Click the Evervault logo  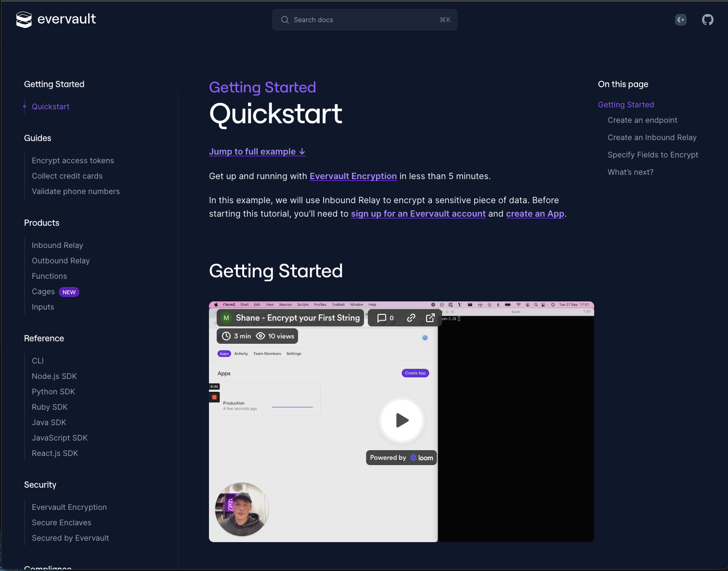click(56, 19)
